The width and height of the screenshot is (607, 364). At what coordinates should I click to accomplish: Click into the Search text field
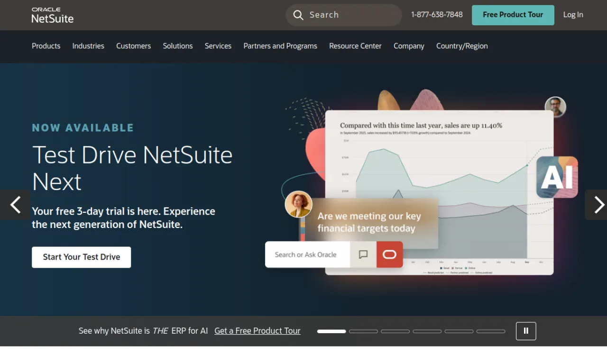(344, 15)
